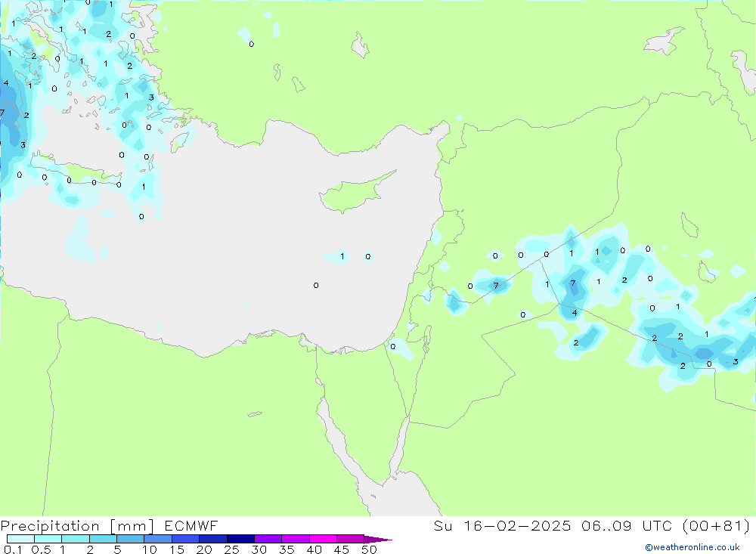The width and height of the screenshot is (756, 554).
Task: Click the 'ECMWF' model label
Action: pos(191,526)
